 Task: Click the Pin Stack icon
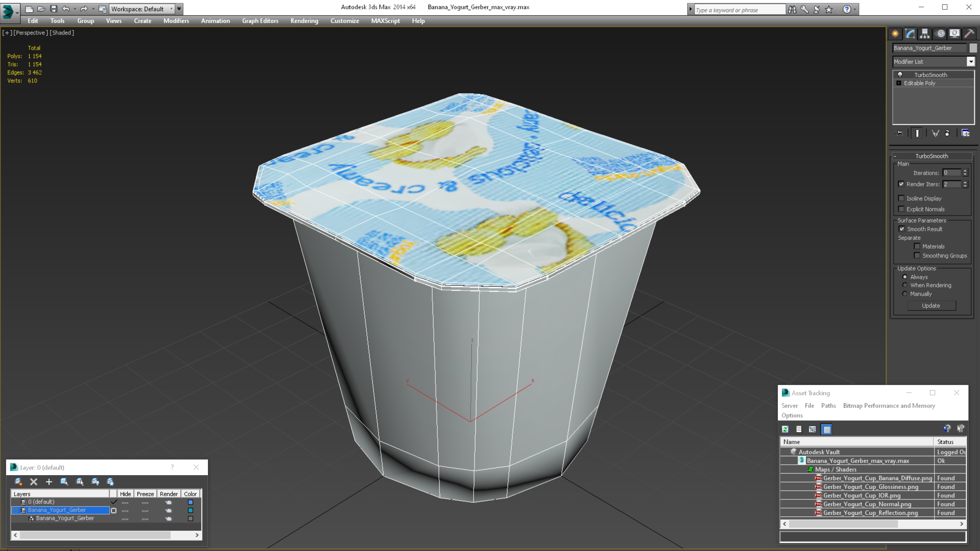[899, 133]
